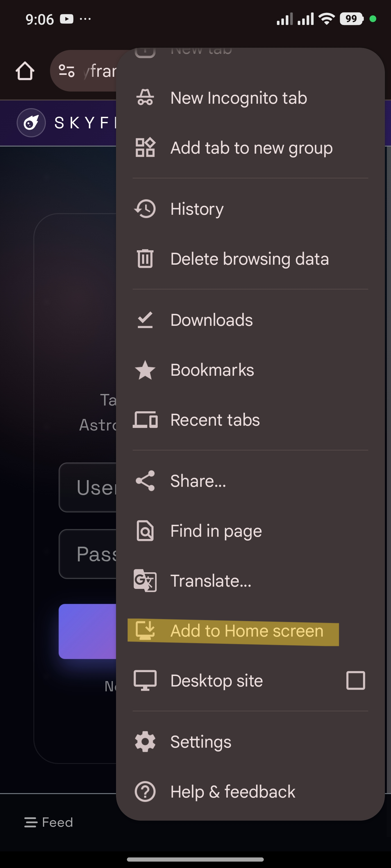Viewport: 391px width, 868px height.
Task: Select the Find in page magnifier icon
Action: (145, 530)
